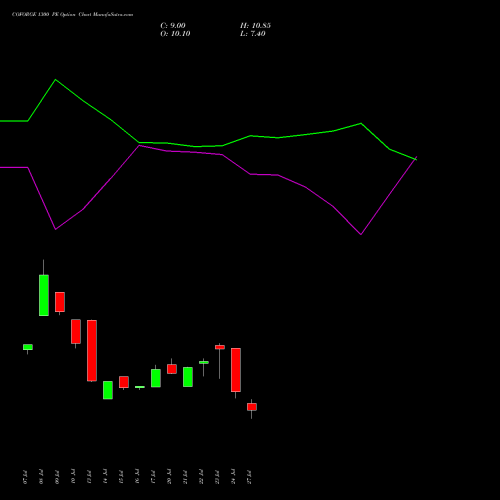Click the long red candle for 13 Jul
The height and width of the screenshot is (500, 500).
tap(92, 350)
